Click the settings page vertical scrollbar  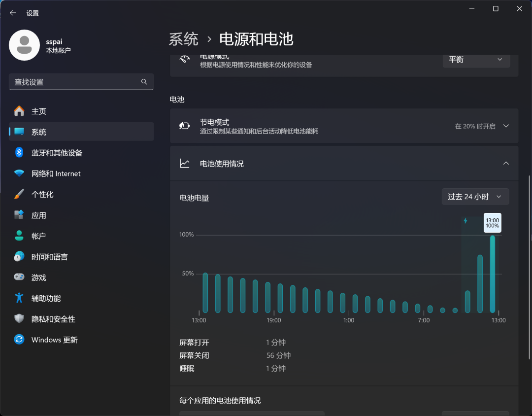(529, 267)
